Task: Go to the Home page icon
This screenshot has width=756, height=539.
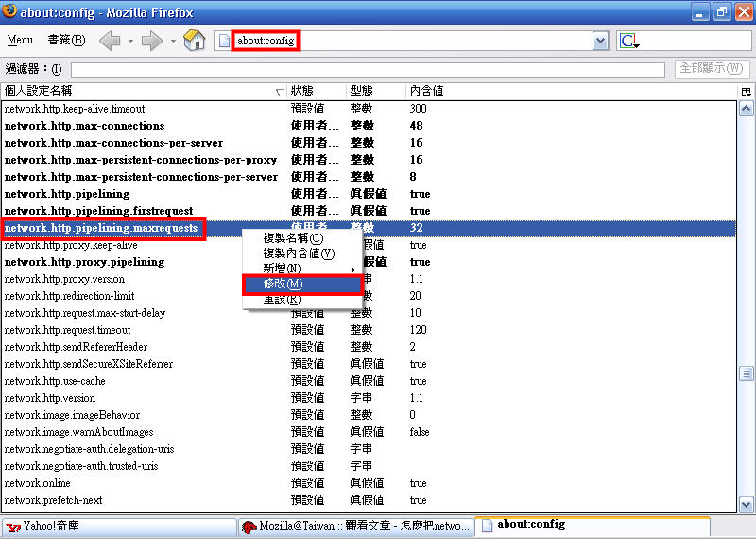Action: pyautogui.click(x=195, y=40)
